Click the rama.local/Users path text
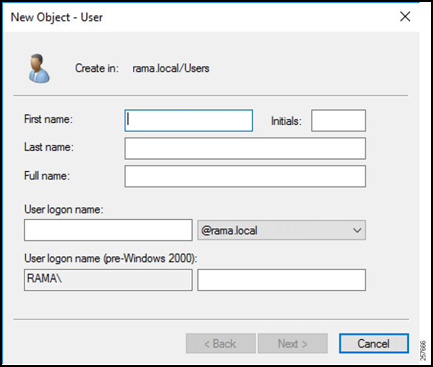The image size is (433, 367). click(x=171, y=68)
